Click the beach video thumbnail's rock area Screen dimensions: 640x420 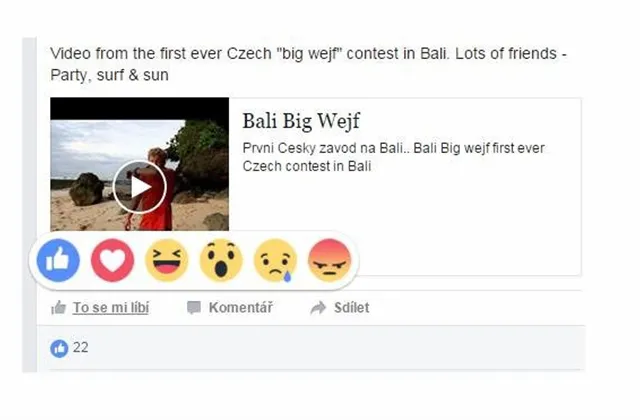(x=86, y=189)
